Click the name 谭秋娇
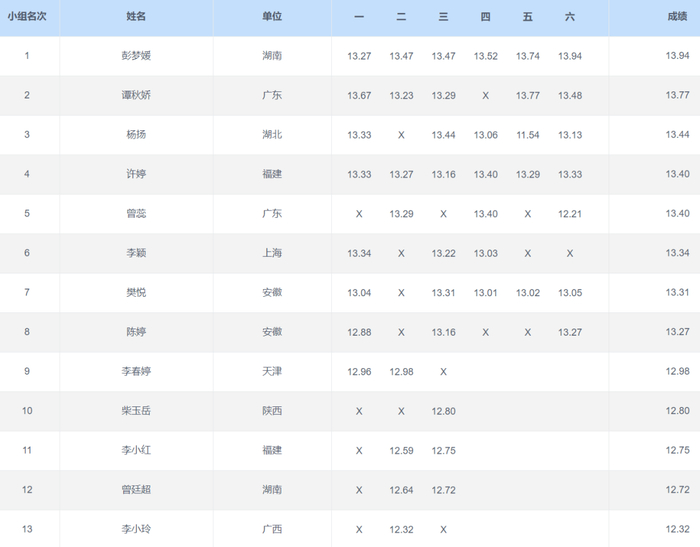This screenshot has width=700, height=547. [x=136, y=95]
